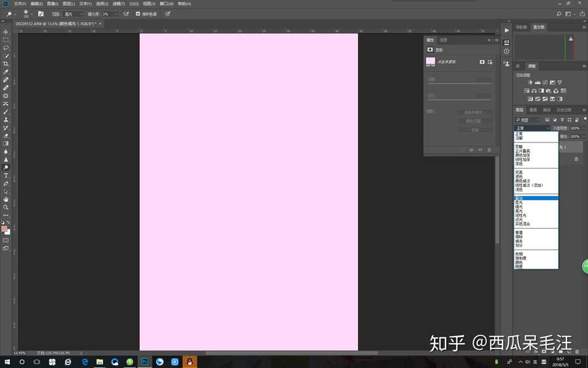Viewport: 588px width, 368px height.
Task: Toggle the adjustment layer filter icon
Action: click(555, 120)
